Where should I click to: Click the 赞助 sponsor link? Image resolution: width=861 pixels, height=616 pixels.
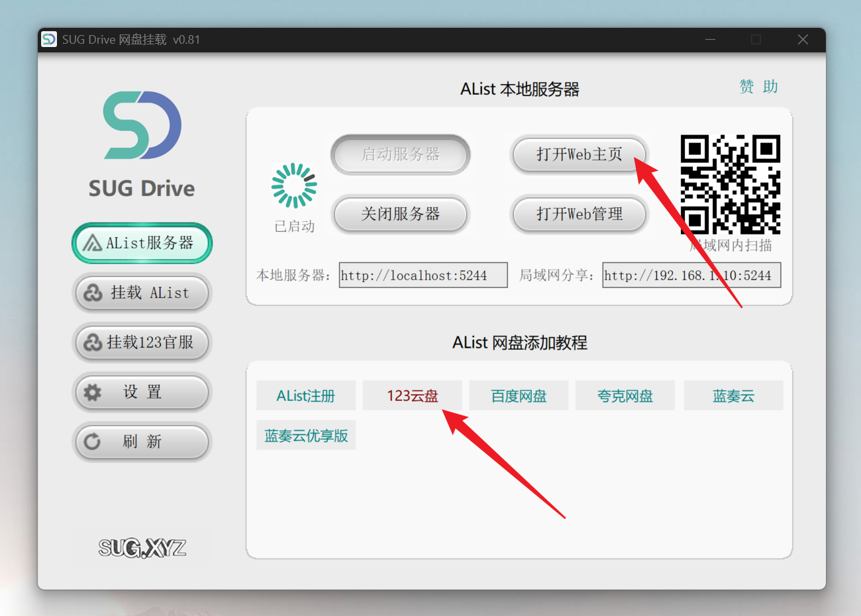(x=758, y=87)
